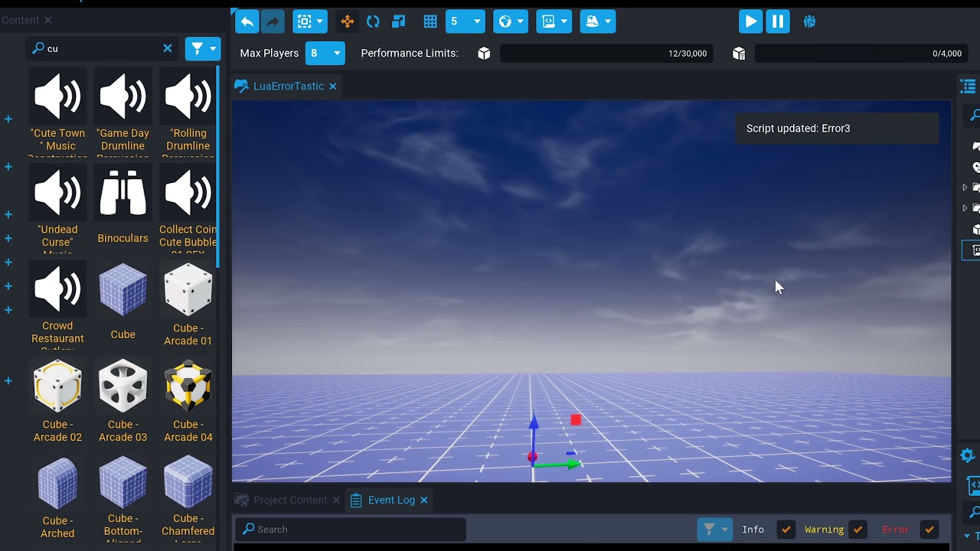Open the script book dropdown
Image resolution: width=980 pixels, height=551 pixels.
(555, 21)
